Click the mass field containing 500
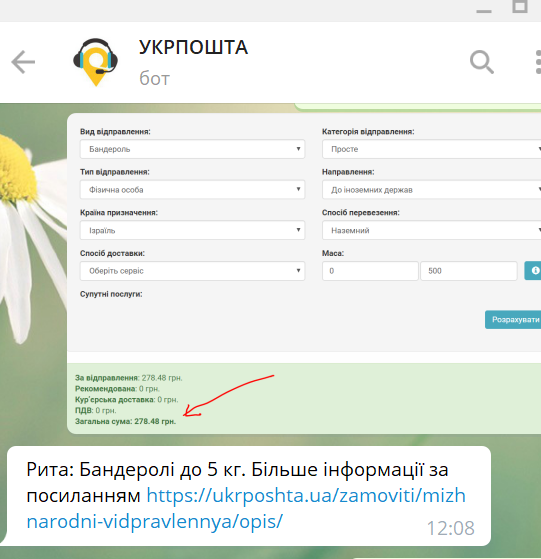Viewport: 541px width, 559px height. tap(469, 271)
